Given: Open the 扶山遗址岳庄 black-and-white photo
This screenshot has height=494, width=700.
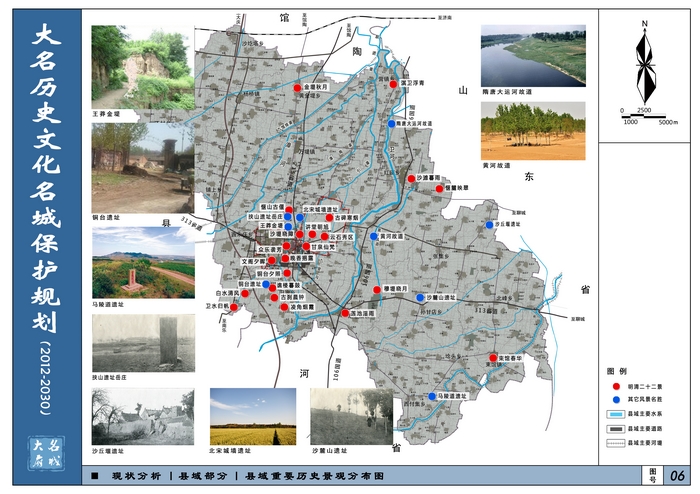Looking at the screenshot, I should coord(143,343).
